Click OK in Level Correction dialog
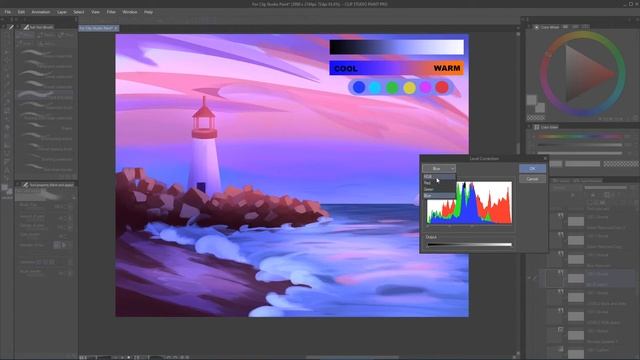The height and width of the screenshot is (360, 640). (532, 169)
